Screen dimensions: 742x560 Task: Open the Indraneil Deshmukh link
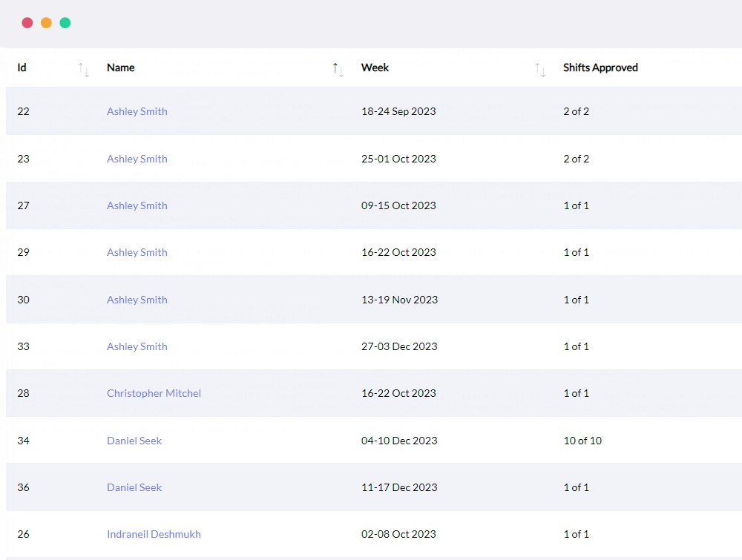[154, 534]
